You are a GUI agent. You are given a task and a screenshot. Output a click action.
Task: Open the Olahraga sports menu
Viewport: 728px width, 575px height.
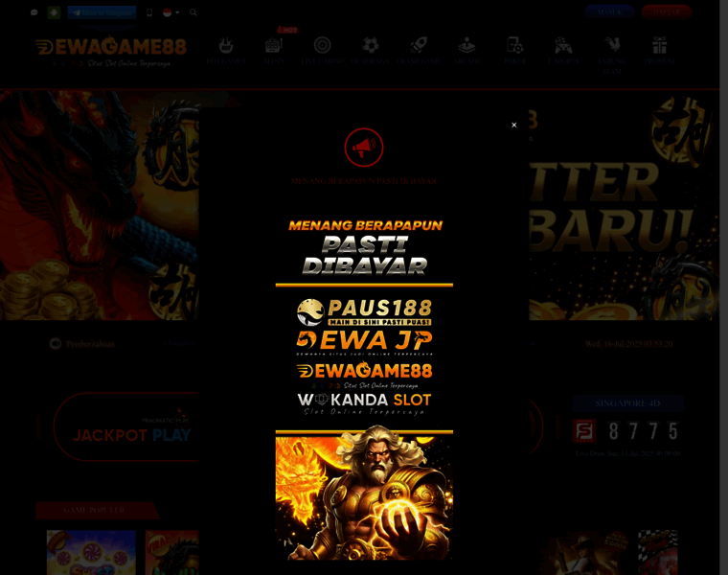(371, 51)
